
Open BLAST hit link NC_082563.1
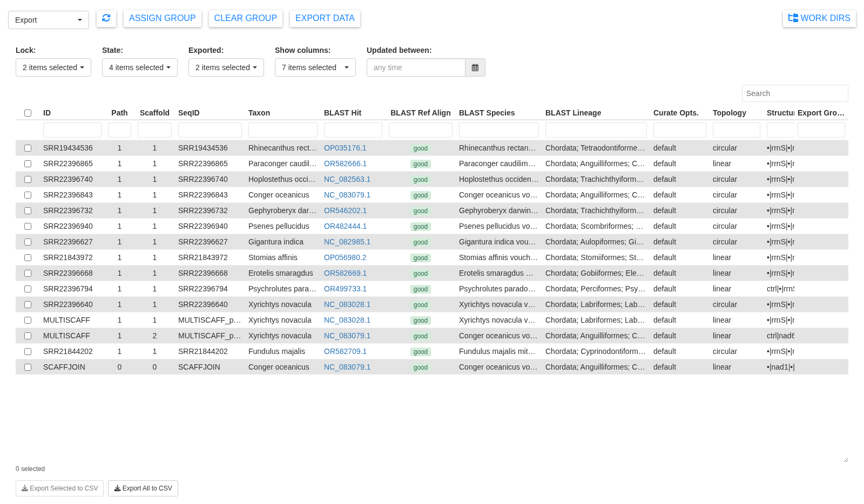[347, 179]
